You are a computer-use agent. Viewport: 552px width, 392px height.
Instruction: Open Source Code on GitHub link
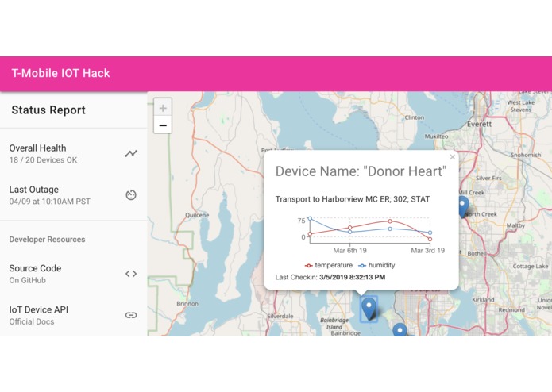[64, 274]
